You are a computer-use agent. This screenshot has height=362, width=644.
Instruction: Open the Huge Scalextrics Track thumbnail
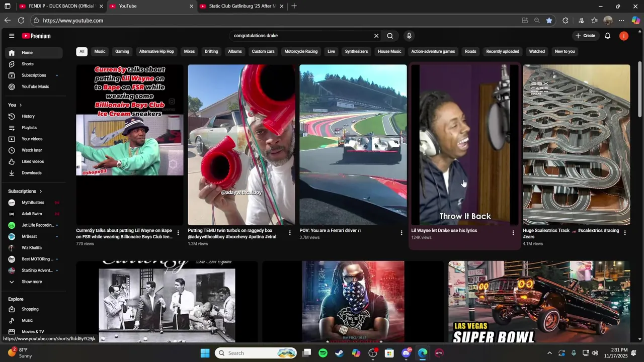tap(577, 145)
